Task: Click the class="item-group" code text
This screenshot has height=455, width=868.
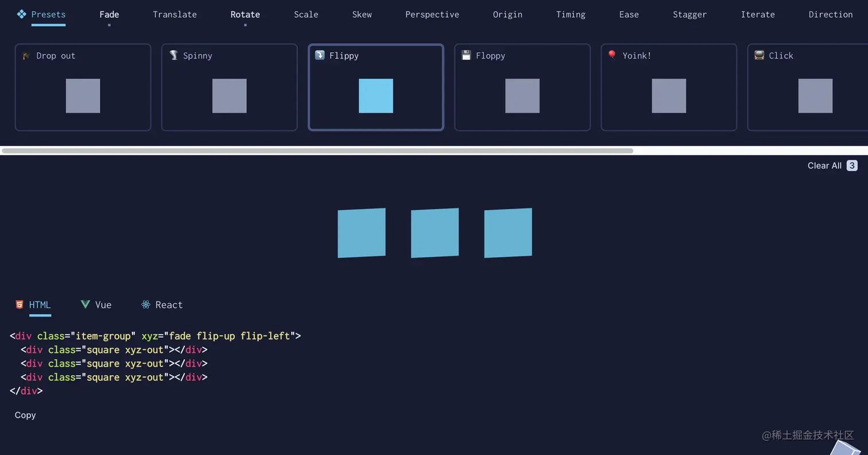Action: [87, 336]
